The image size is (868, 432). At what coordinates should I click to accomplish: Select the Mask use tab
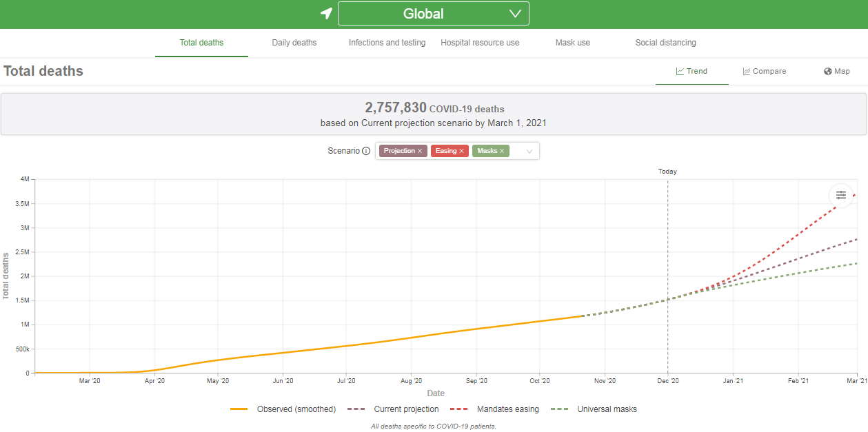[572, 43]
